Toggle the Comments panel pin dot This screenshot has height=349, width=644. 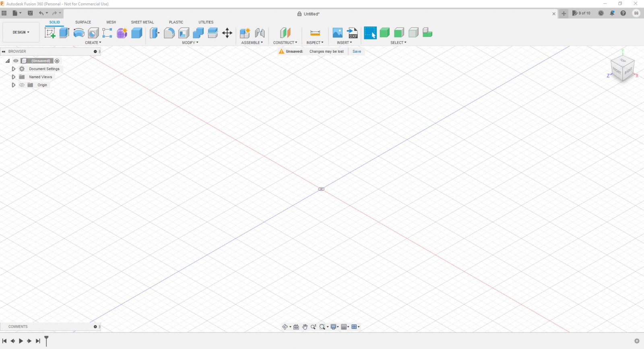tap(95, 327)
